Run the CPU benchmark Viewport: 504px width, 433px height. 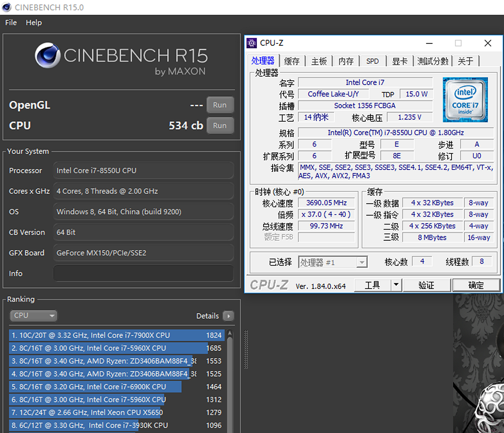[219, 126]
